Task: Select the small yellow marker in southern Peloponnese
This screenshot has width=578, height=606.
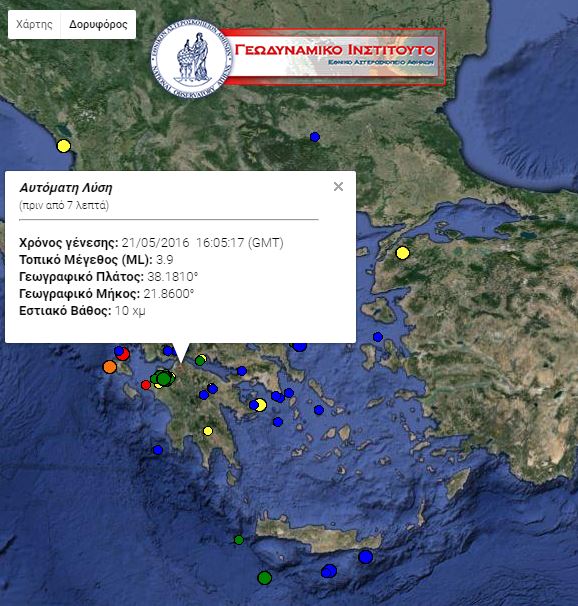Action: point(208,431)
